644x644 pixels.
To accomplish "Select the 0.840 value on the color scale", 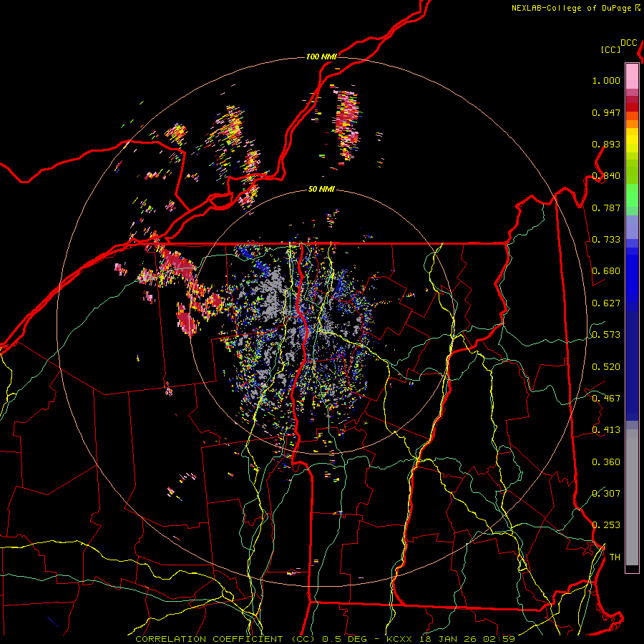I will point(606,176).
